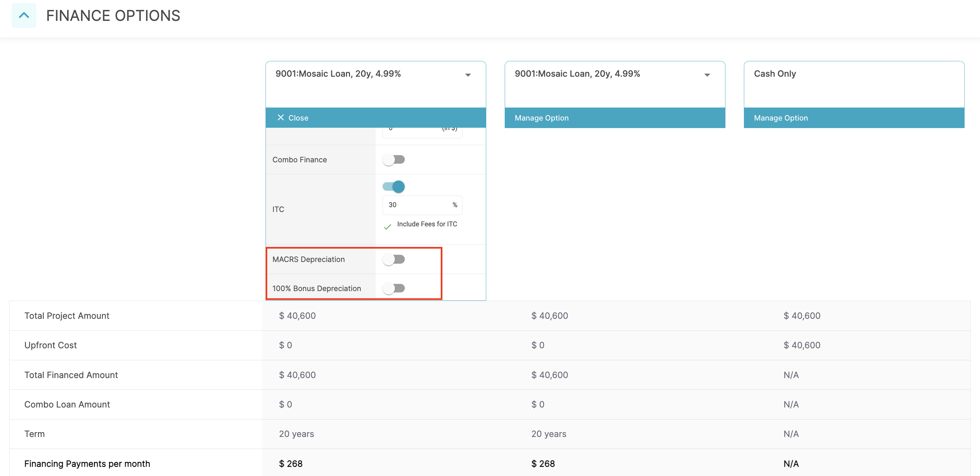
Task: Click the Term row label
Action: click(x=34, y=434)
